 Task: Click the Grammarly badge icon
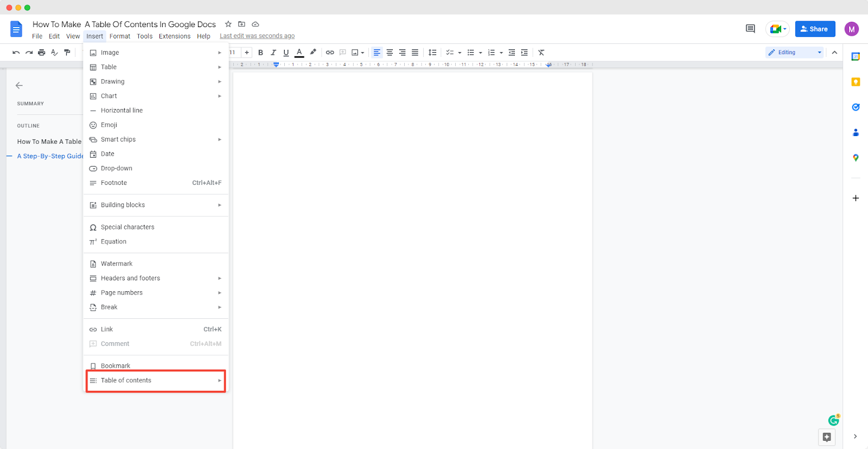point(834,420)
